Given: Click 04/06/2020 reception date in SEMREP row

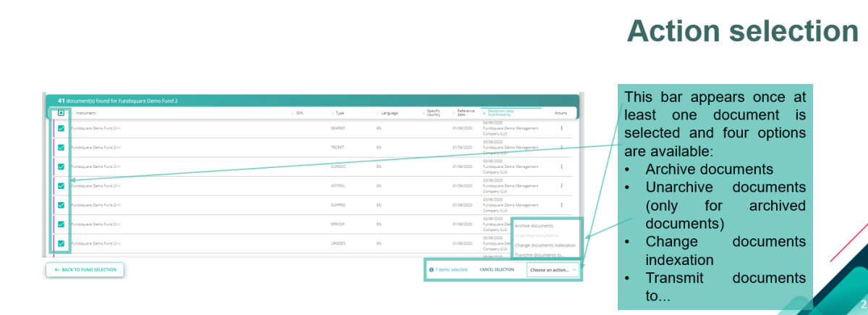Looking at the screenshot, I should [492, 122].
